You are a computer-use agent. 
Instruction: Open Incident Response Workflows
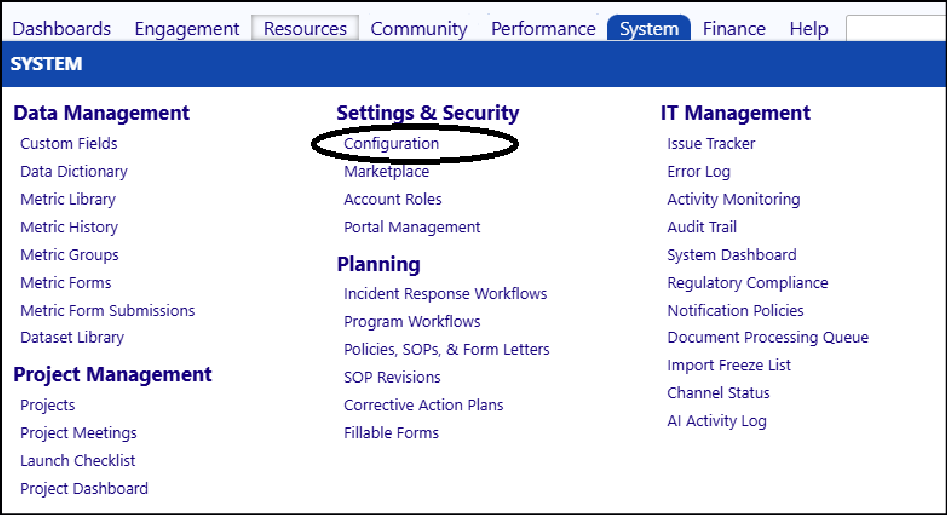click(x=446, y=293)
